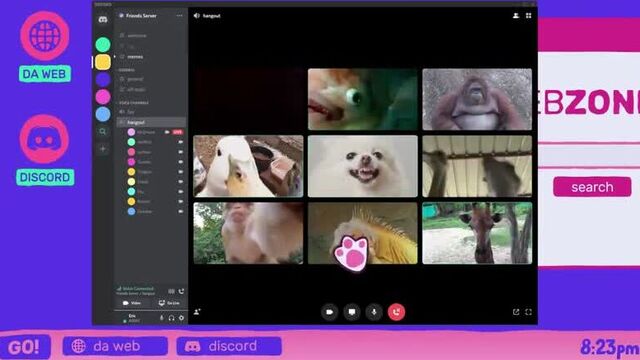Show member list icon at top right
Image resolution: width=640 pixels, height=360 pixels.
coord(516,16)
